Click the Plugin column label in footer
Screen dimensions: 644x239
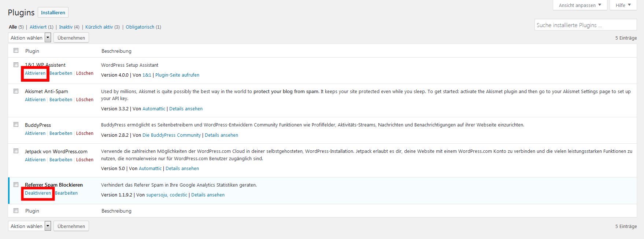[32, 211]
